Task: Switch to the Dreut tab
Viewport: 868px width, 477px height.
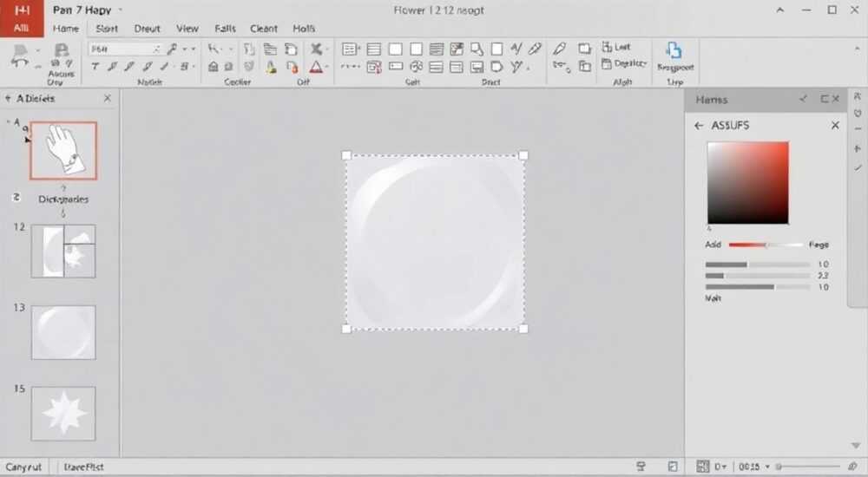Action: pyautogui.click(x=147, y=29)
